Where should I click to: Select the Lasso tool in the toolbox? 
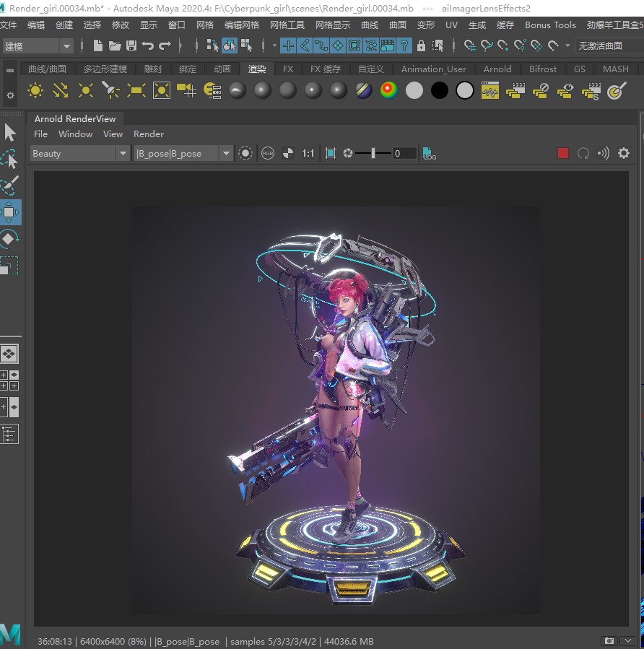(9, 159)
